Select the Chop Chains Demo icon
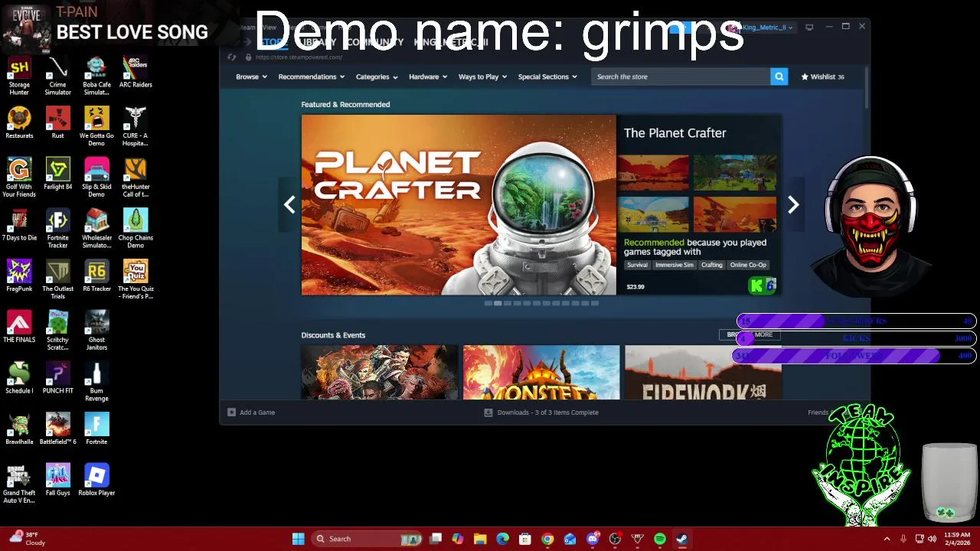 (136, 229)
